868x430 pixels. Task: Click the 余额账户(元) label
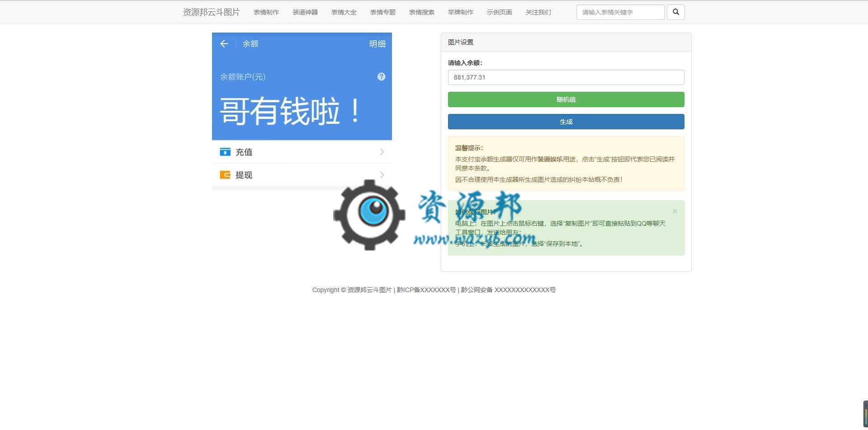[243, 77]
